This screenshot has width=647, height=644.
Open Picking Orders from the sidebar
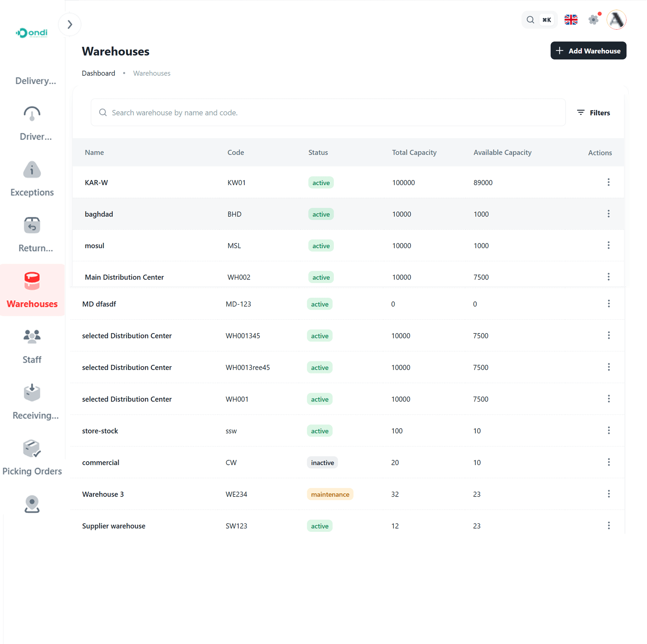click(32, 449)
